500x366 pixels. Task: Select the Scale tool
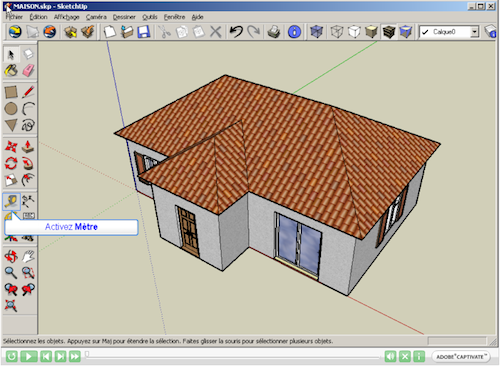(11, 180)
